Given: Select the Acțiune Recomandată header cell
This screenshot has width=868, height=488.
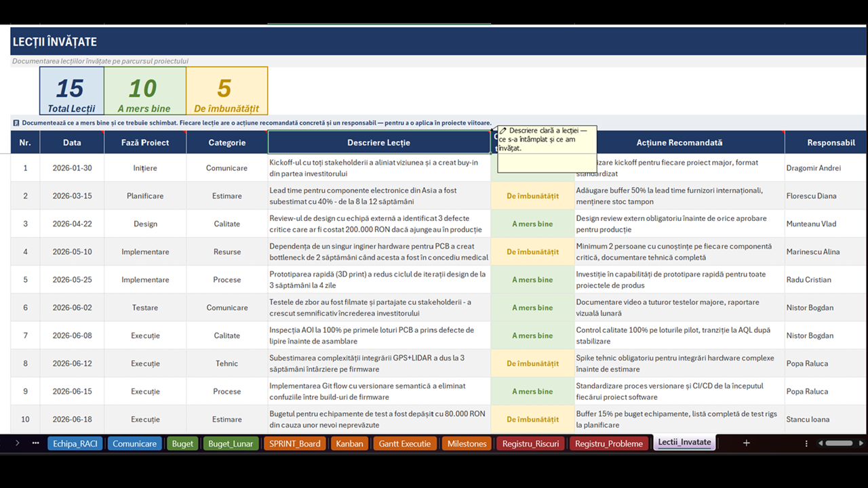Looking at the screenshot, I should pyautogui.click(x=679, y=142).
